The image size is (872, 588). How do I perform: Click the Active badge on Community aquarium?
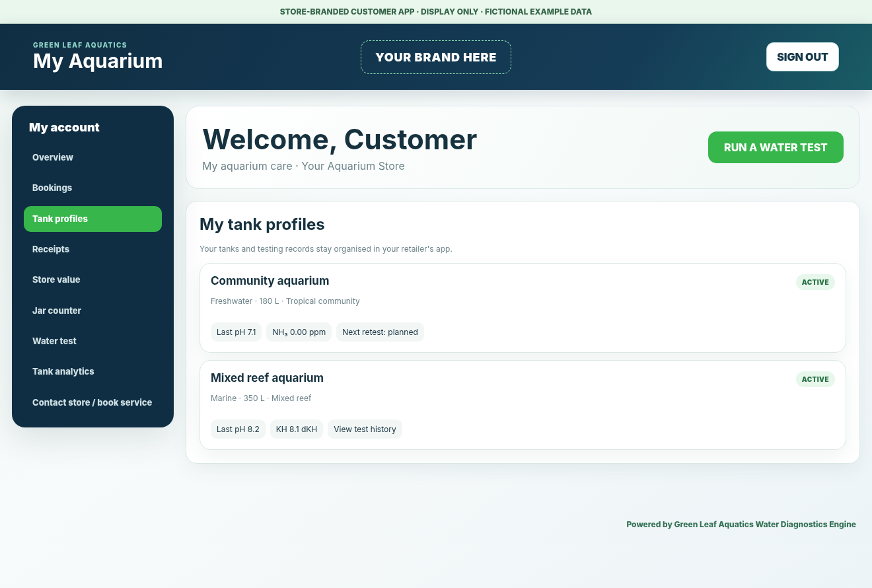[x=815, y=282]
